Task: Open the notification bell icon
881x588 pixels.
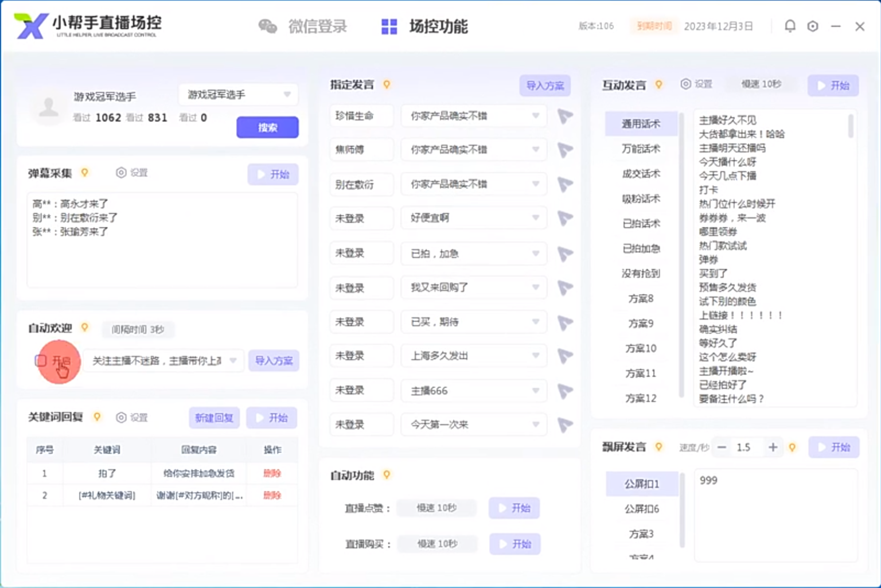Action: point(790,26)
